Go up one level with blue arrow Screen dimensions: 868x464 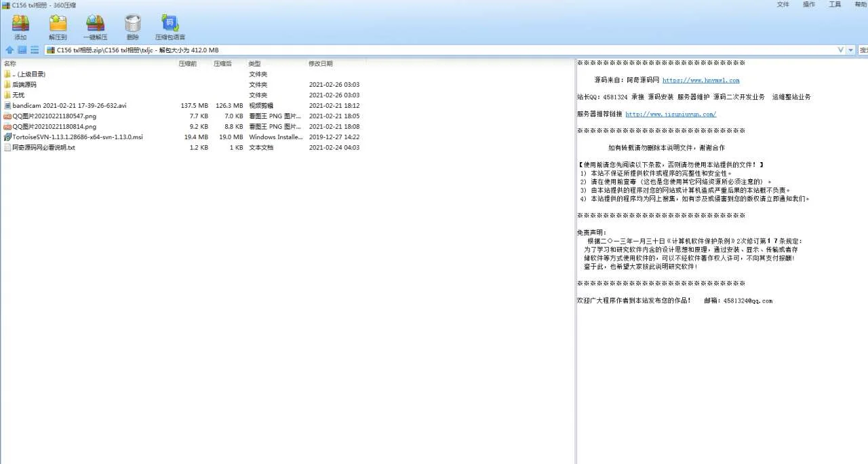click(9, 50)
